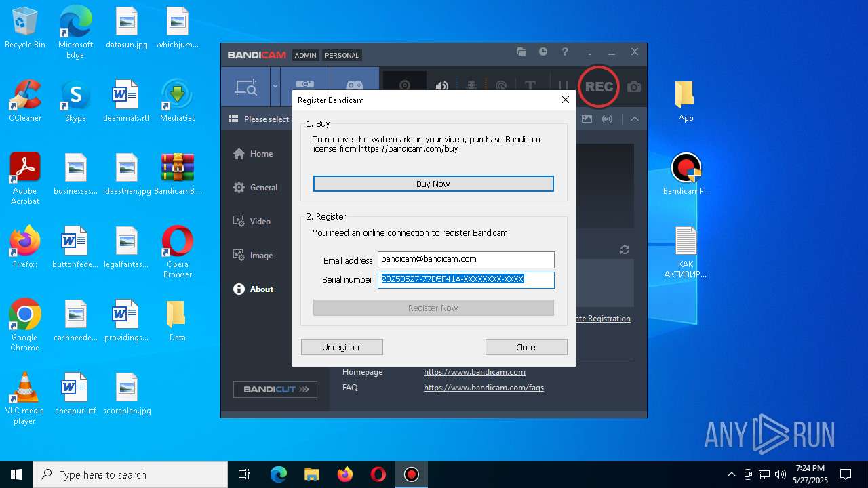Open the Windows Start menu
868x488 pixels.
[16, 474]
